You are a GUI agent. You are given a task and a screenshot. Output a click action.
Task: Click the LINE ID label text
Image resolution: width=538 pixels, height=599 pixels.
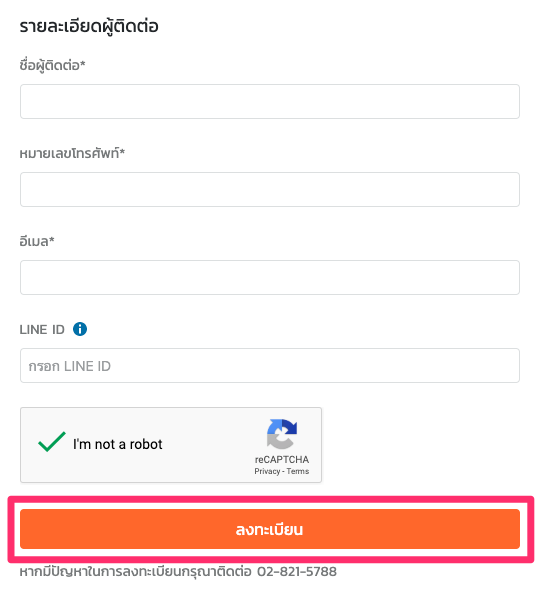[x=42, y=330]
